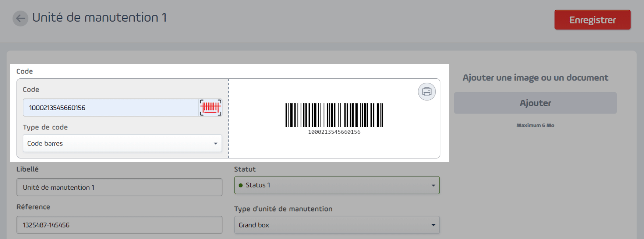Print the barcode with the printer icon
The width and height of the screenshot is (644, 239).
427,92
